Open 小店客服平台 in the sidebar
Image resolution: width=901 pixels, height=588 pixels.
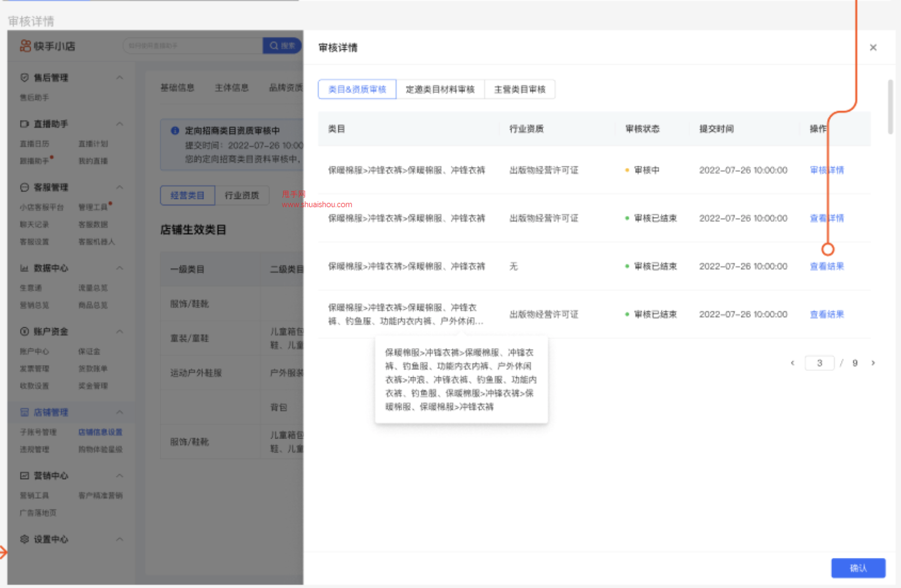coord(42,208)
